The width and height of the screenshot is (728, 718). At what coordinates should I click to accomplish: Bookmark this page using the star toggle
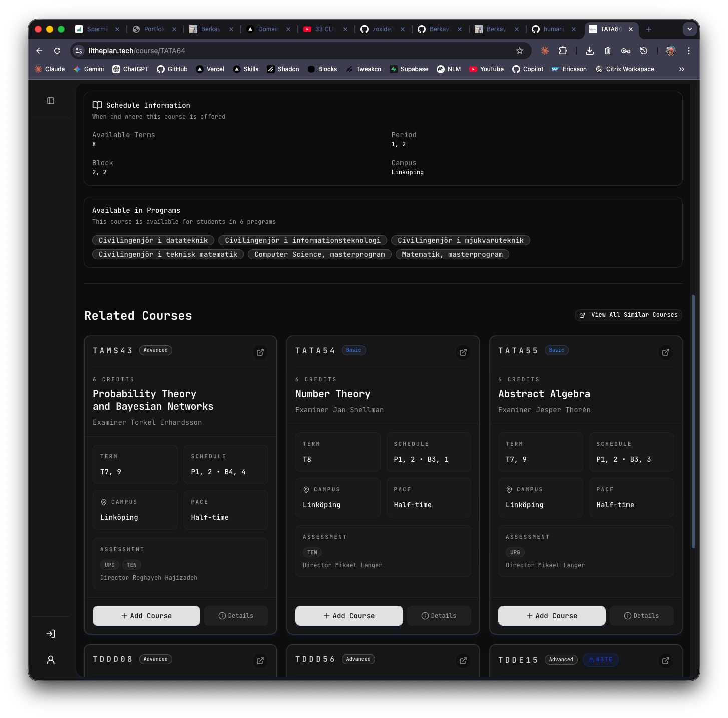(x=520, y=51)
